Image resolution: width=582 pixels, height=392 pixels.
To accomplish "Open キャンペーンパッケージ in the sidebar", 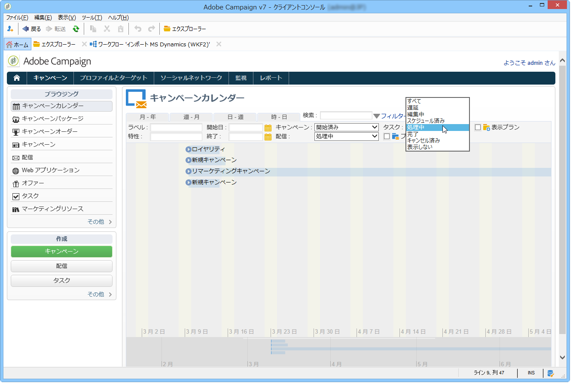I will (x=61, y=119).
